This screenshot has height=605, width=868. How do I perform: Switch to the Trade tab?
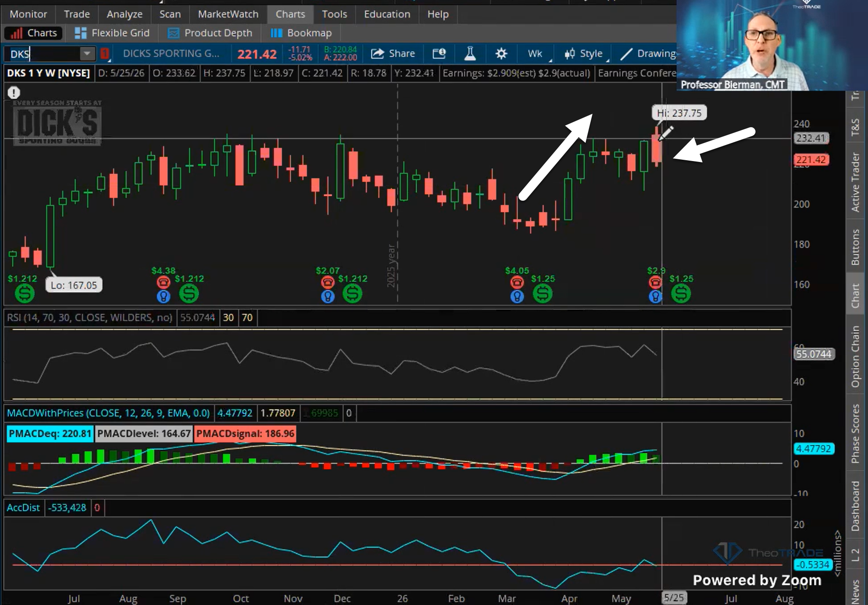77,14
